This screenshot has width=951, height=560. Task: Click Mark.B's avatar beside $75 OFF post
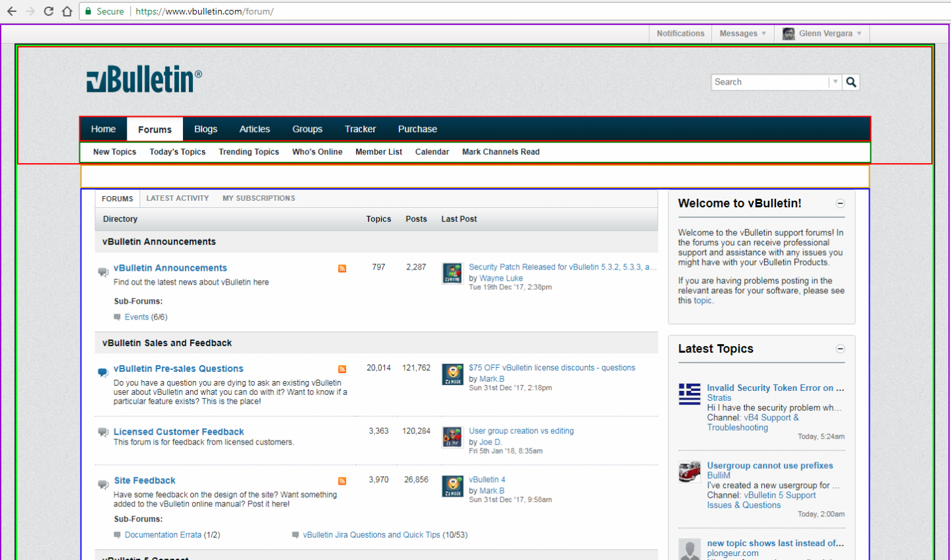[452, 374]
